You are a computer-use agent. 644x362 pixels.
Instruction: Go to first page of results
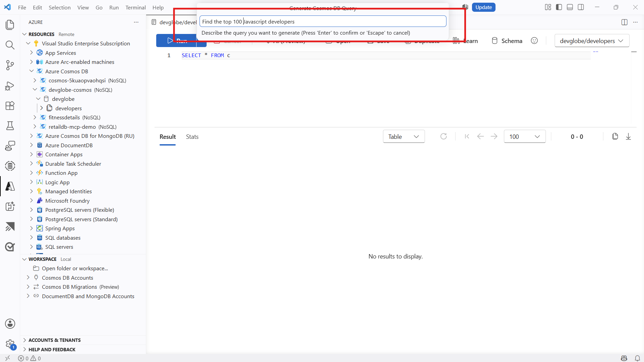tap(467, 136)
